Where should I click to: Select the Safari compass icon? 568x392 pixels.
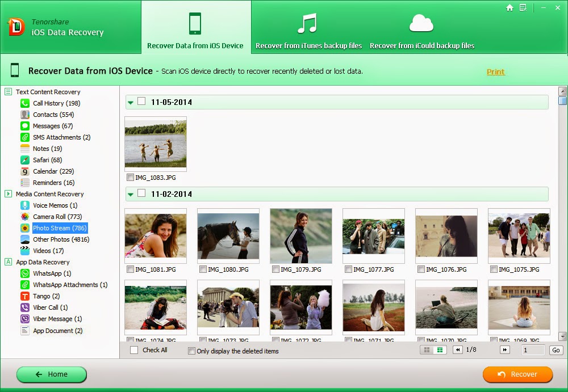pos(25,160)
